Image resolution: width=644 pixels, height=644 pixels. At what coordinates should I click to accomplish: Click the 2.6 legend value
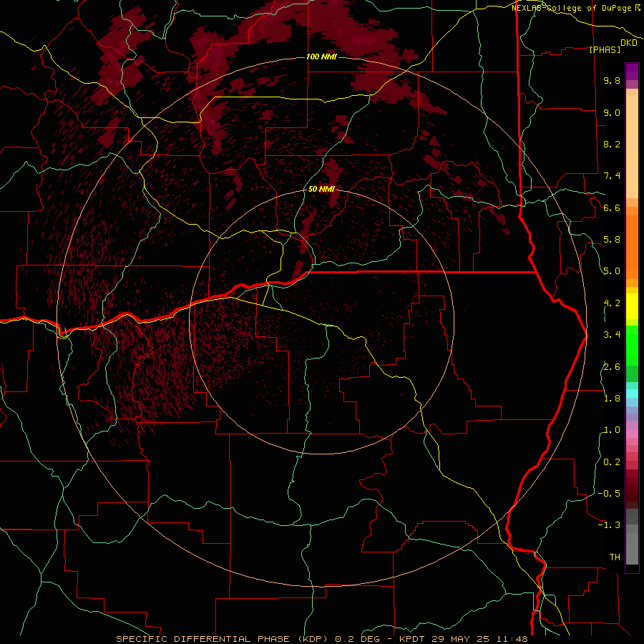[x=612, y=367]
